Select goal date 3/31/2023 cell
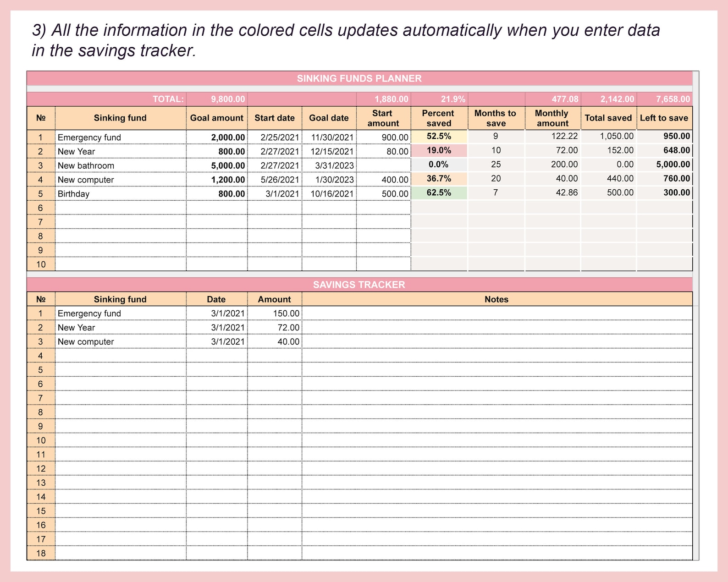728x582 pixels. [x=329, y=165]
